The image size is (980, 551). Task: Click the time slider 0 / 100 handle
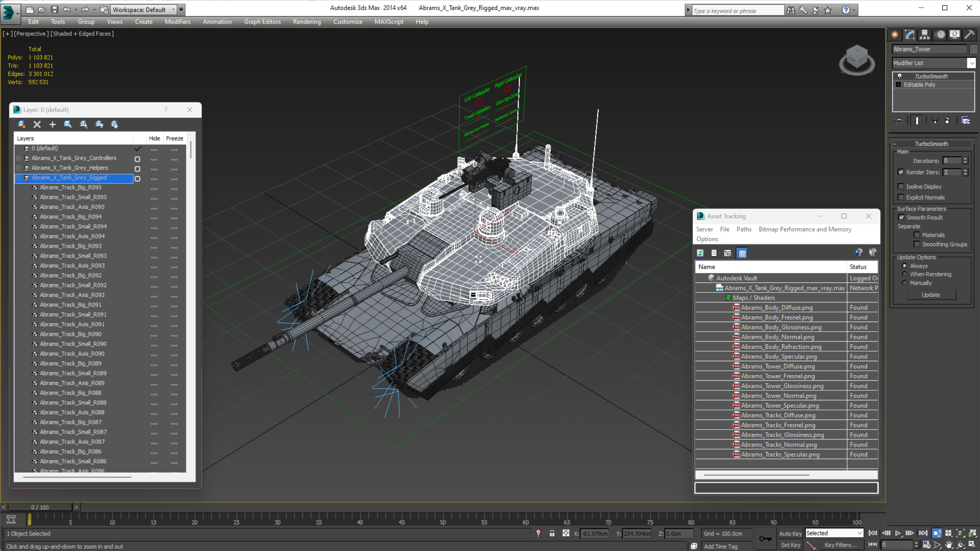40,507
